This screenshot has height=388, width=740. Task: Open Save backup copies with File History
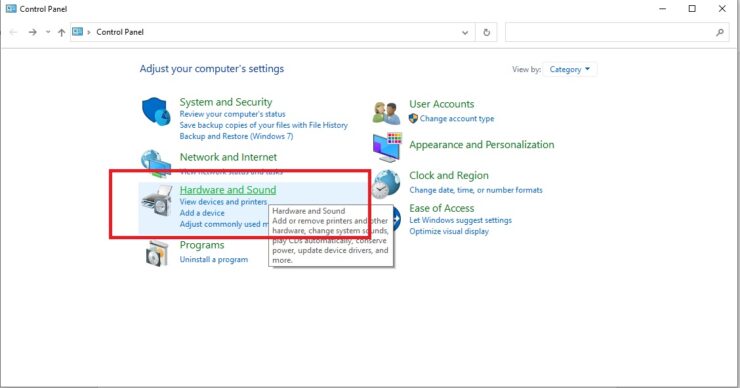[263, 125]
